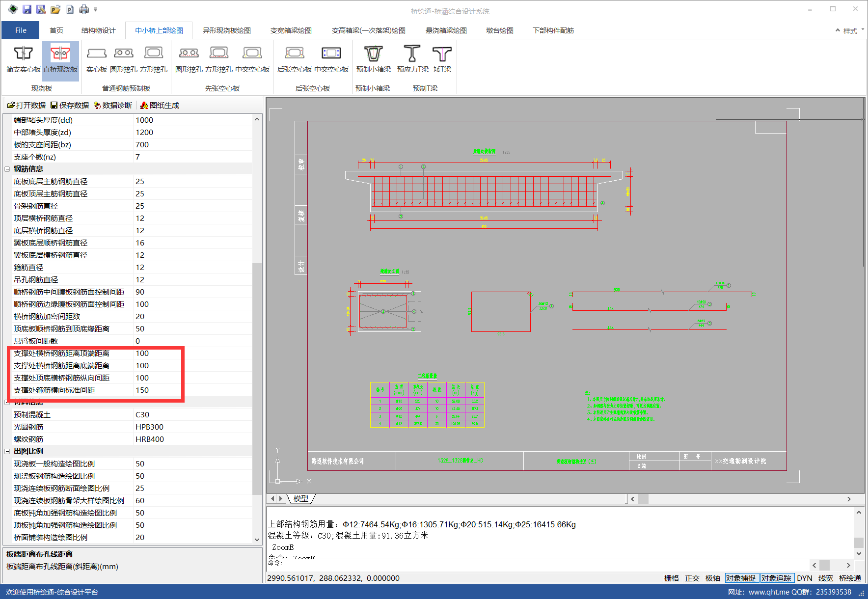Open the 结构物设计 ribbon tab
The height and width of the screenshot is (599, 868).
[98, 30]
